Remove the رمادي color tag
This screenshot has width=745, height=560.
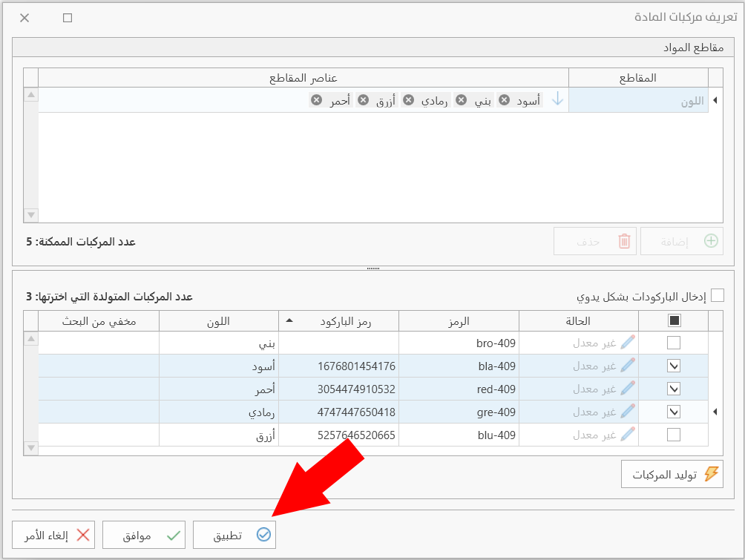pyautogui.click(x=408, y=100)
